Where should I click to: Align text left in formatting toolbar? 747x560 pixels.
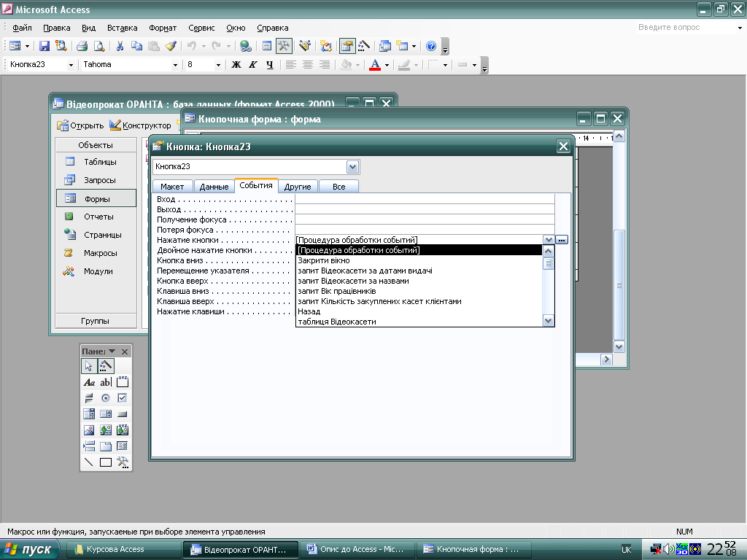coord(290,65)
